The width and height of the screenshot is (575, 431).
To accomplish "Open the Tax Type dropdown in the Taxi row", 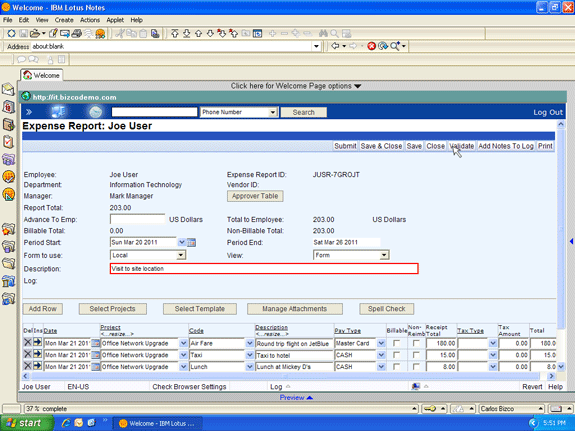I will [x=492, y=355].
